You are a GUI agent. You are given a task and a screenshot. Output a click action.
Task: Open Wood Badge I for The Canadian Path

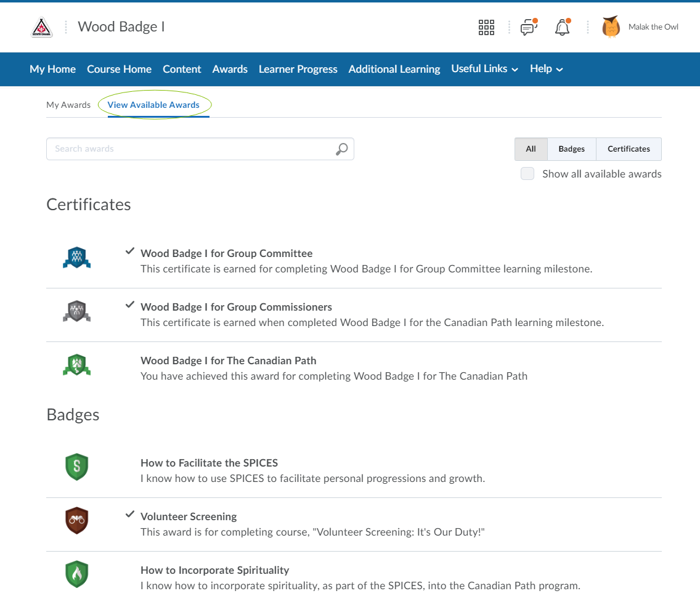tap(228, 361)
